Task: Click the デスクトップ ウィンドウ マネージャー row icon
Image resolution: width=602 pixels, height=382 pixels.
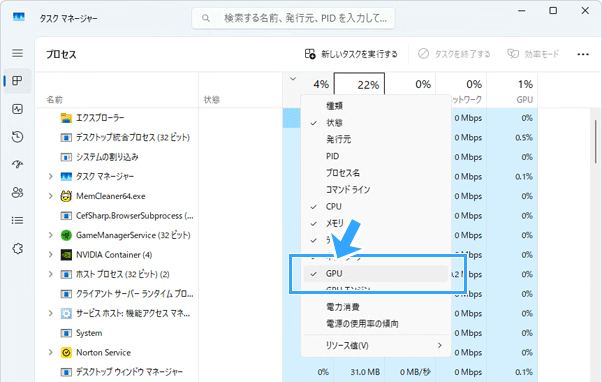Action: pyautogui.click(x=66, y=372)
